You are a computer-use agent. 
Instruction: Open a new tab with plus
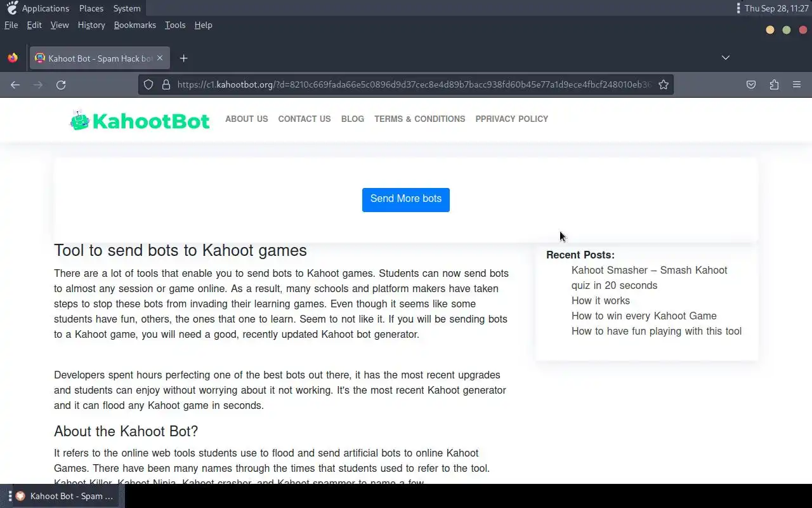click(183, 58)
